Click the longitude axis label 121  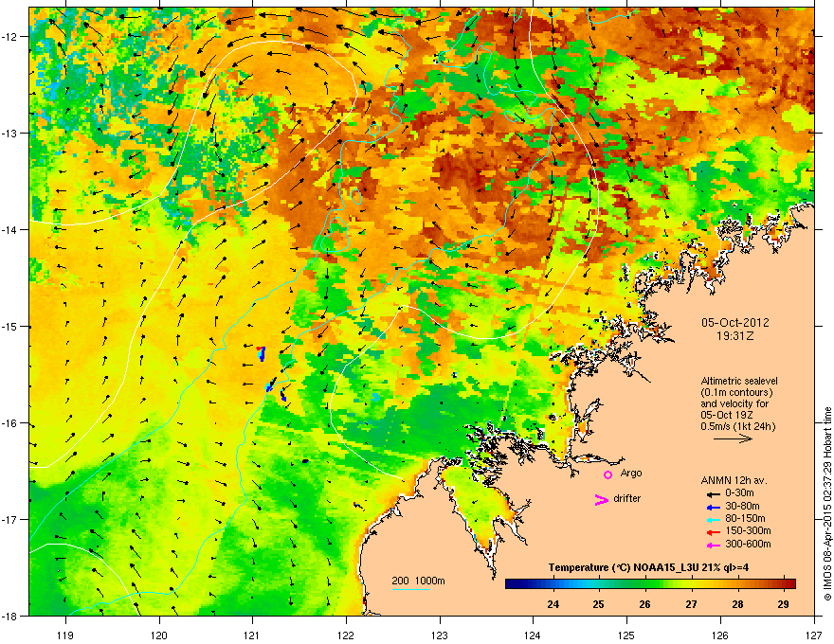click(x=252, y=635)
